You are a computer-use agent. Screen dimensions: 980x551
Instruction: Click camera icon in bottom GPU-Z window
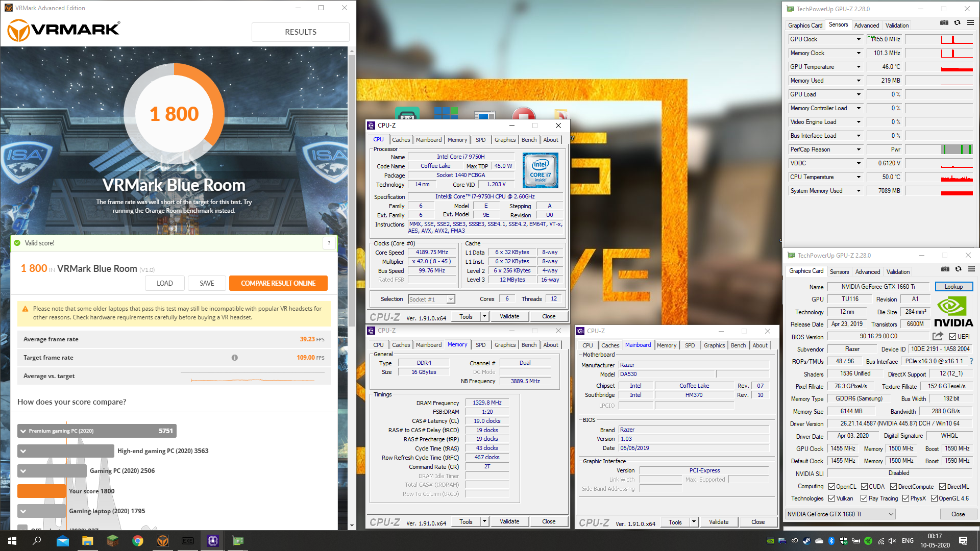(945, 269)
